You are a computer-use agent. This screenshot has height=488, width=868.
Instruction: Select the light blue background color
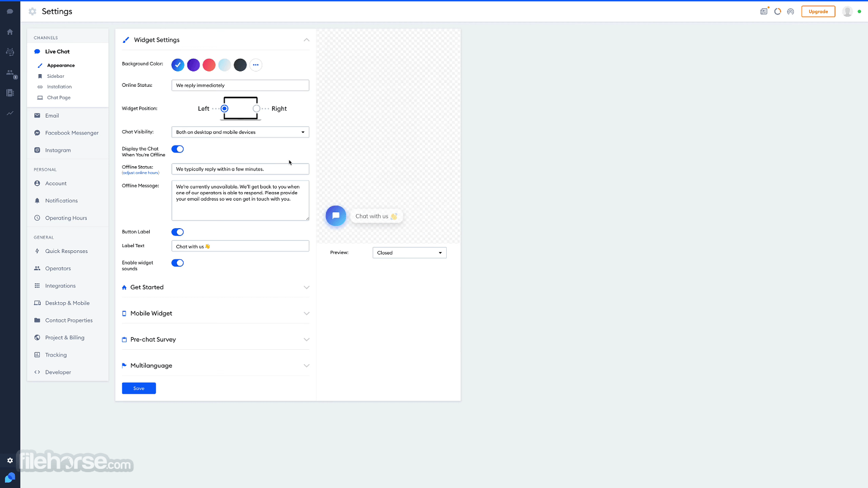pos(225,65)
